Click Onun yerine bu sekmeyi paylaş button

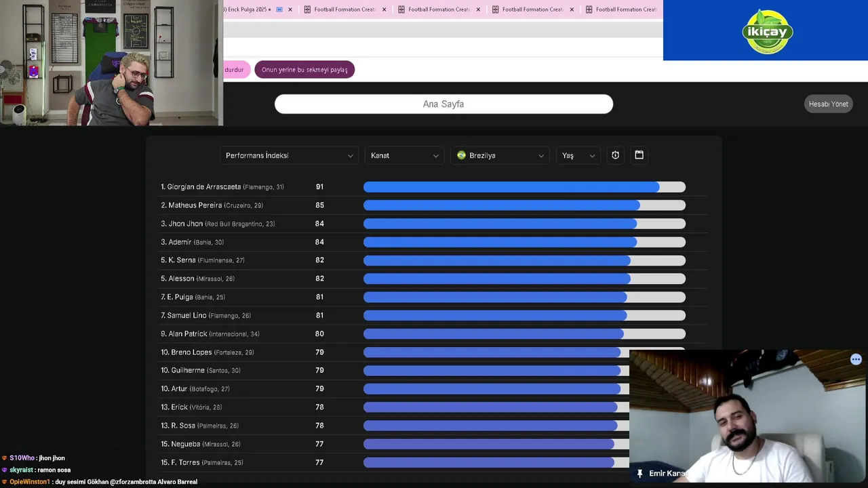click(x=304, y=70)
